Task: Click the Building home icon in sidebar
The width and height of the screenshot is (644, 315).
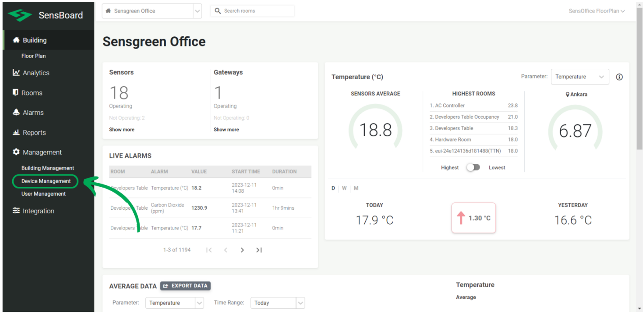Action: [17, 40]
